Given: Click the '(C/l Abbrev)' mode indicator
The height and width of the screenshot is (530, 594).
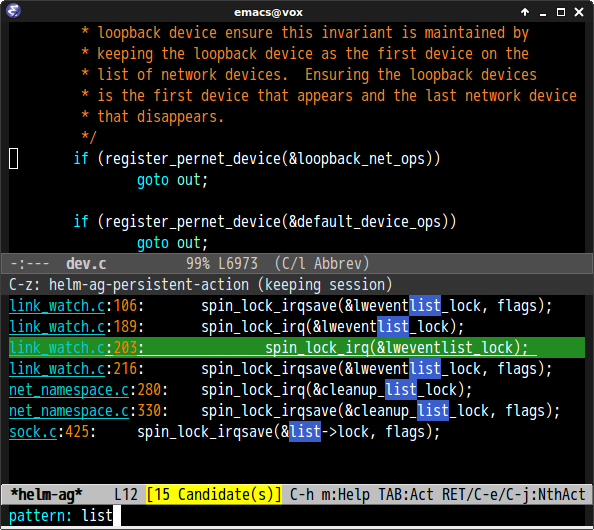Looking at the screenshot, I should 322,263.
